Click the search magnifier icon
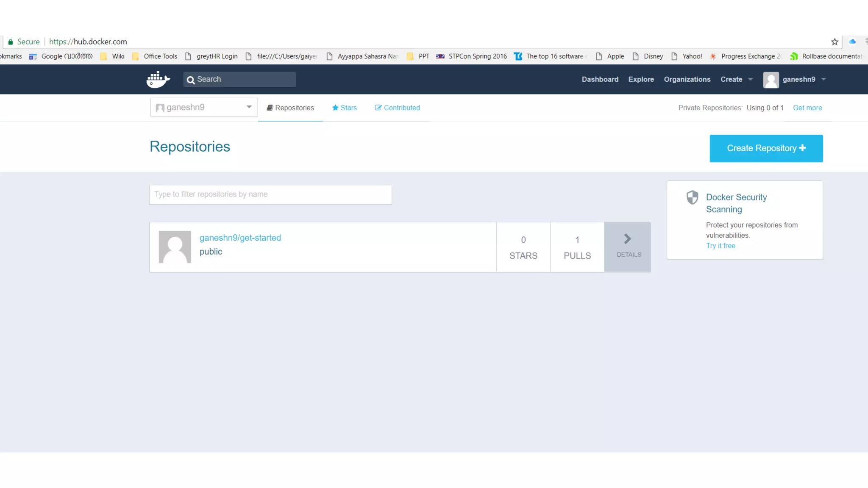The width and height of the screenshot is (868, 488). pyautogui.click(x=191, y=80)
